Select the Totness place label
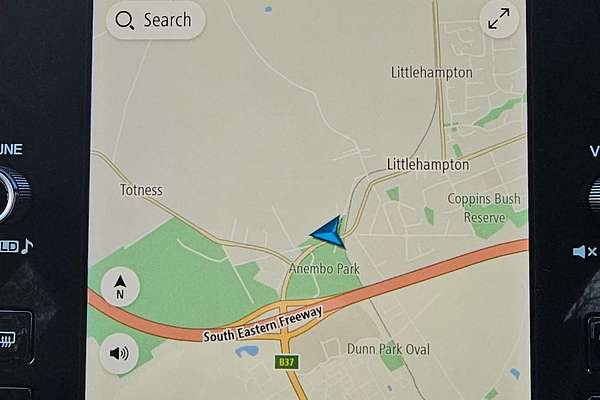The height and width of the screenshot is (400, 600). pos(141,190)
